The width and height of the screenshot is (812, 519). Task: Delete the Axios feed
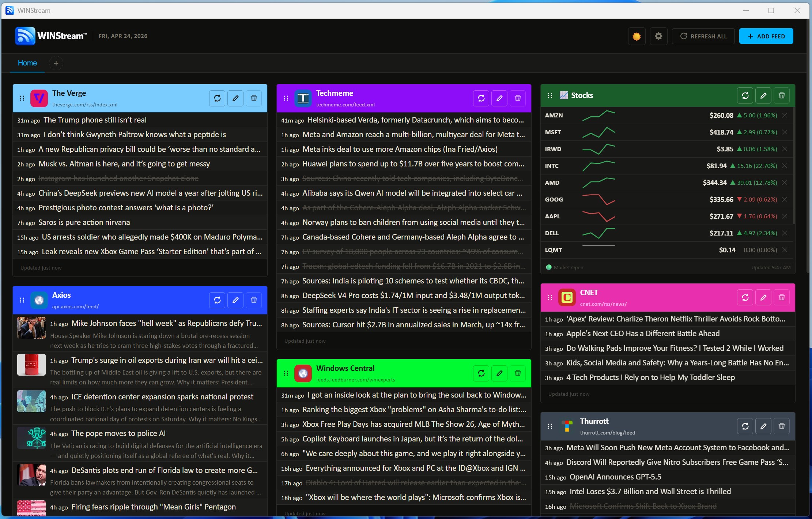coord(254,300)
